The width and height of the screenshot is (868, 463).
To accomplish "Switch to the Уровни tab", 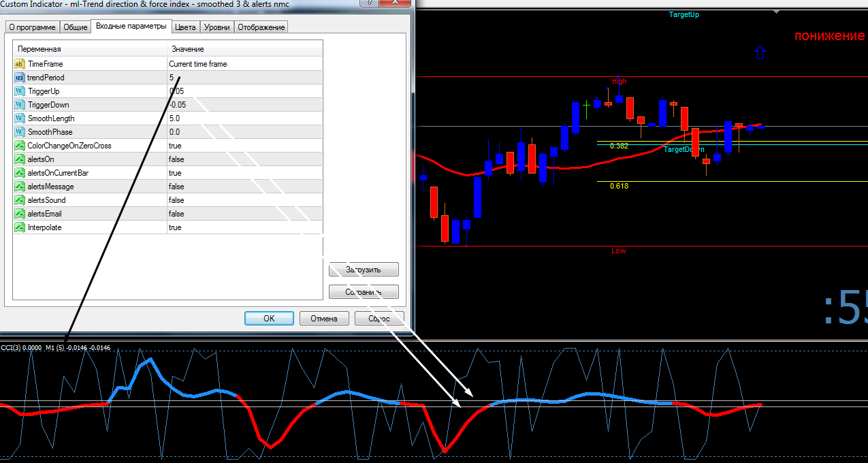I will click(x=217, y=27).
